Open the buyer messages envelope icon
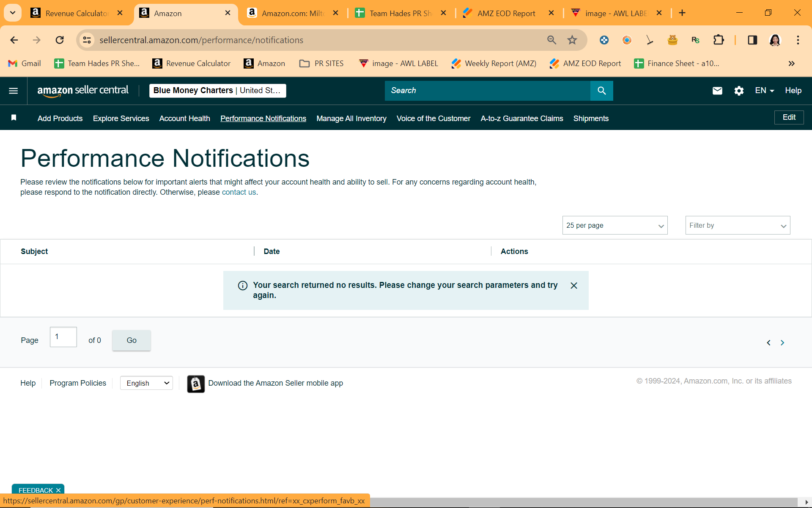The height and width of the screenshot is (508, 812). pyautogui.click(x=717, y=91)
